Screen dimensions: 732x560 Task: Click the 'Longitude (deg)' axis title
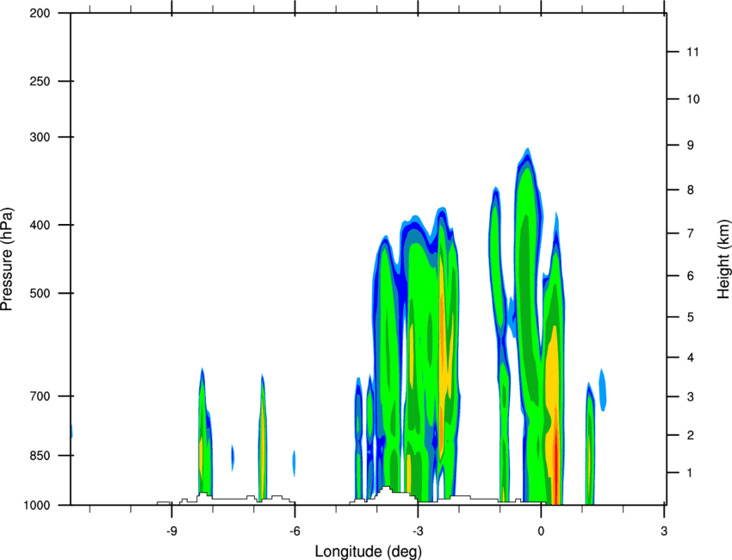point(369,551)
